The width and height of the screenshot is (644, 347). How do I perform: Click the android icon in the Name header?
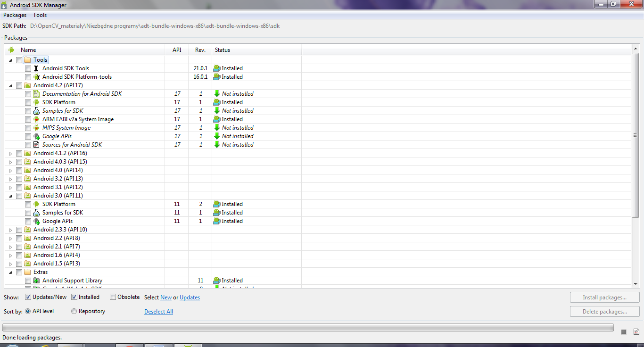point(11,50)
